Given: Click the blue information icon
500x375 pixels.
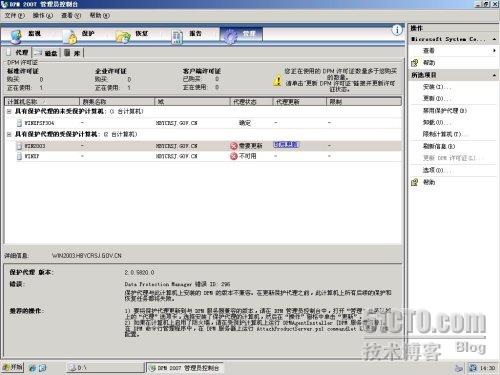Looking at the screenshot, I should pyautogui.click(x=397, y=30).
